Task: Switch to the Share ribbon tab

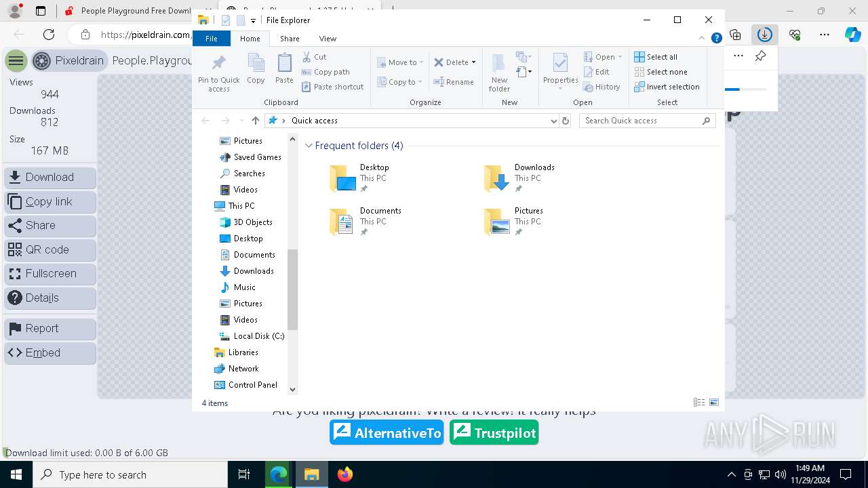Action: (x=290, y=39)
